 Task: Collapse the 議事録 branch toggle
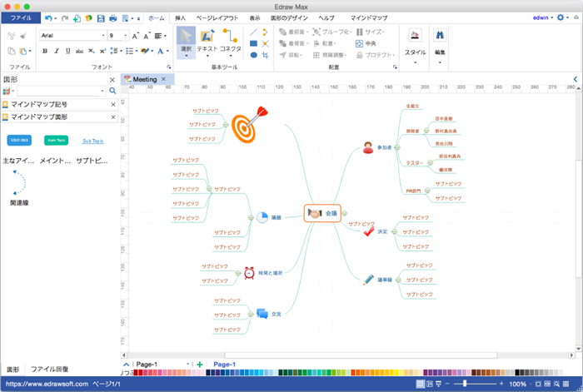[398, 280]
